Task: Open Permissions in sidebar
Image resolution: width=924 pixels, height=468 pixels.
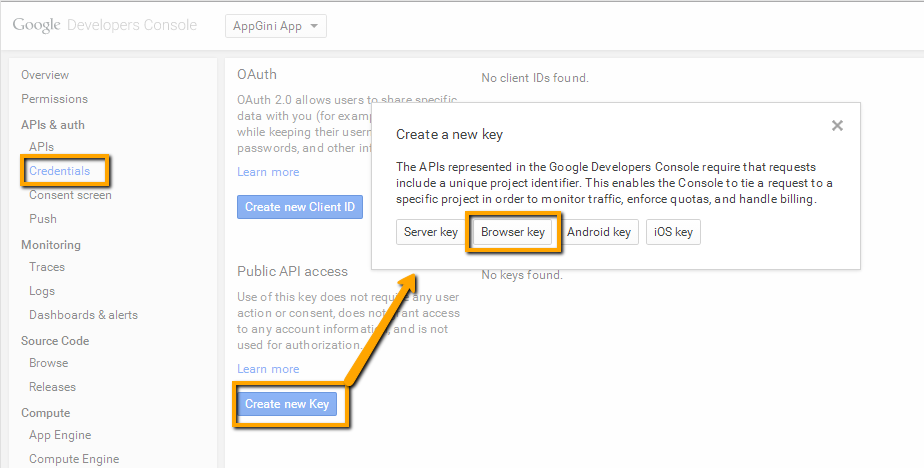Action: pyautogui.click(x=54, y=99)
